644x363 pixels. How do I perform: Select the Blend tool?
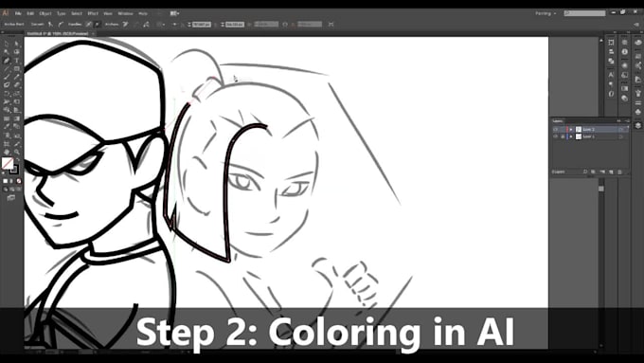pos(17,126)
